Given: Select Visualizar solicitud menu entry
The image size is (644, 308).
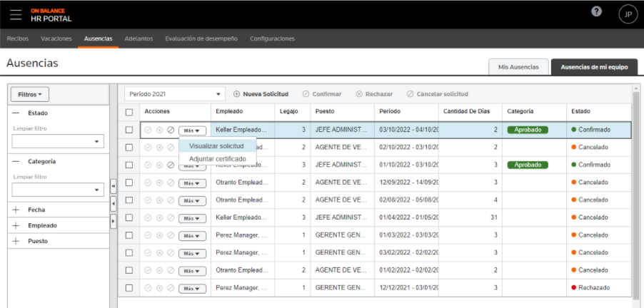Looking at the screenshot, I should coord(216,145).
